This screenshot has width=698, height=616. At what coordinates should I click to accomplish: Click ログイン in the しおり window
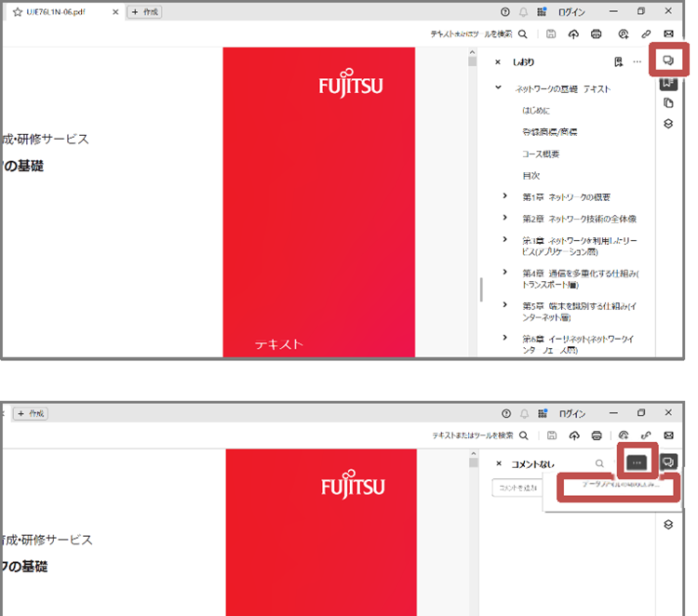tap(571, 12)
